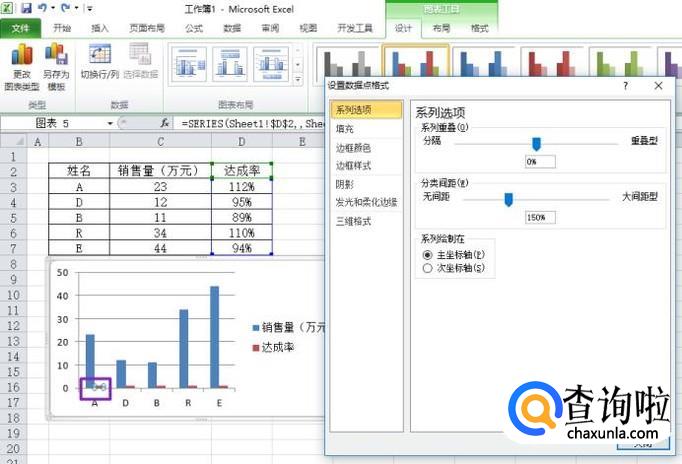Viewport: 682px width, 464px height.
Task: Click the dialog help question mark
Action: (x=626, y=86)
